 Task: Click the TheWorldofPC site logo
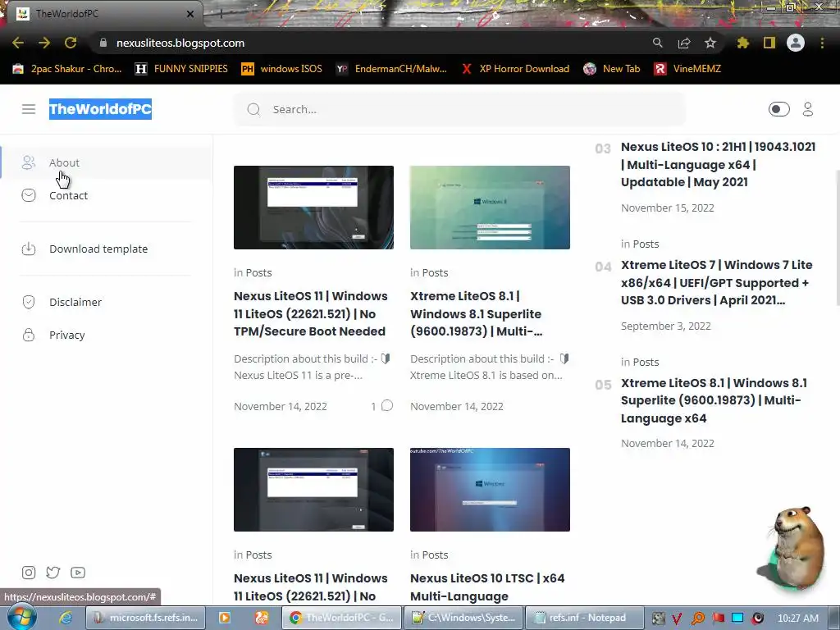pos(100,109)
